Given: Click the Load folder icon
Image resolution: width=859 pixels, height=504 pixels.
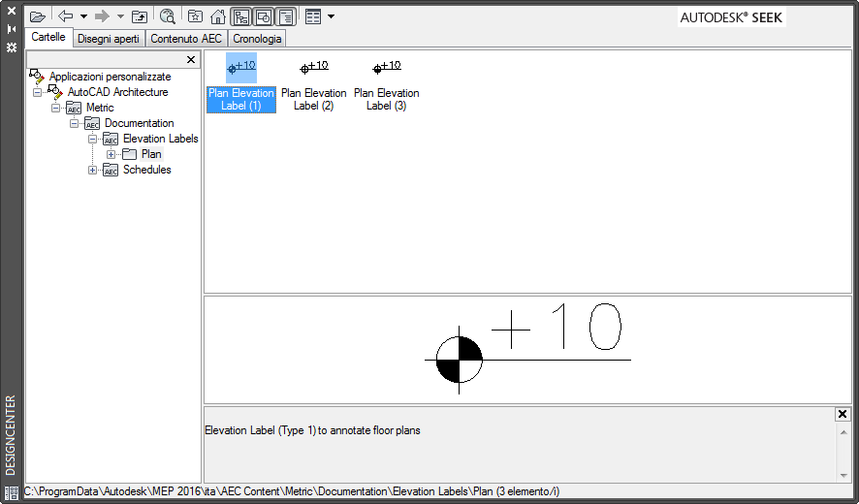Looking at the screenshot, I should pos(37,17).
